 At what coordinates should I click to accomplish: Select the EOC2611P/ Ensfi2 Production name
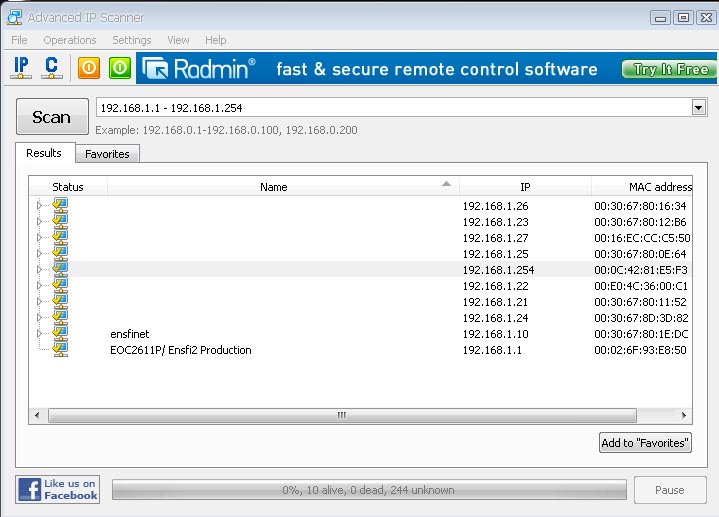(x=181, y=350)
